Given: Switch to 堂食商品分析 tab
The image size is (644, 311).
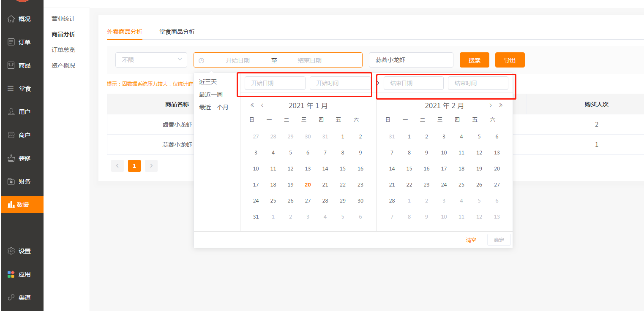Looking at the screenshot, I should tap(177, 32).
